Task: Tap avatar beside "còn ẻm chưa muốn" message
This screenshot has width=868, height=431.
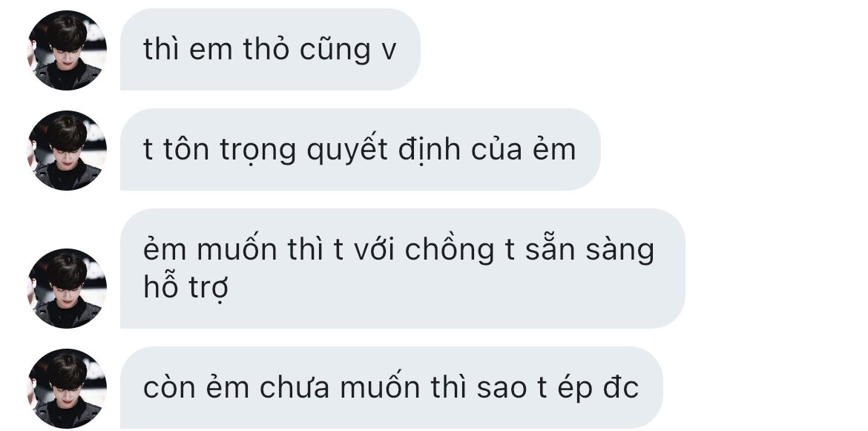Action: pyautogui.click(x=67, y=389)
